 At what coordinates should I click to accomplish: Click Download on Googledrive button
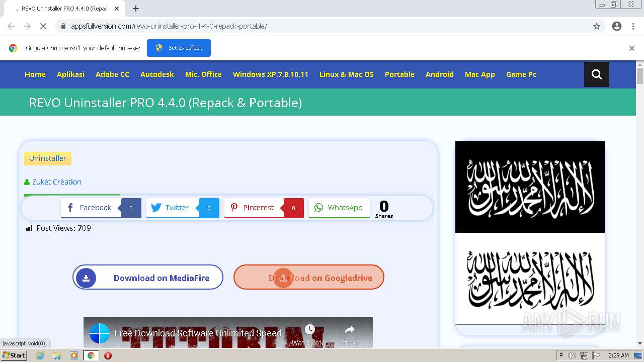(309, 278)
